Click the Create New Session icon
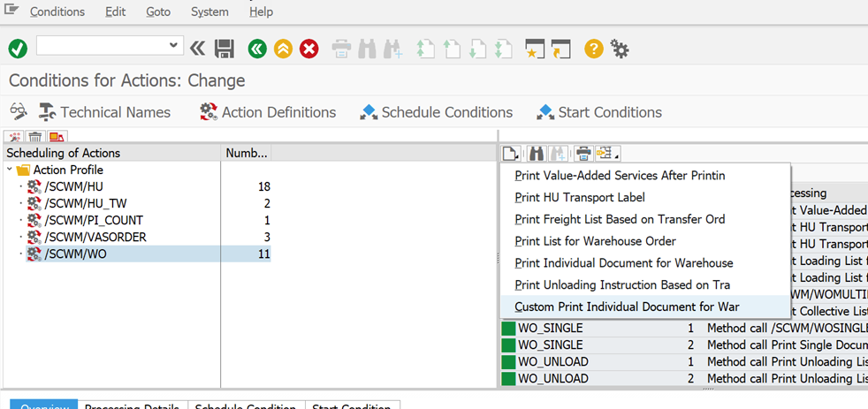 coord(535,49)
